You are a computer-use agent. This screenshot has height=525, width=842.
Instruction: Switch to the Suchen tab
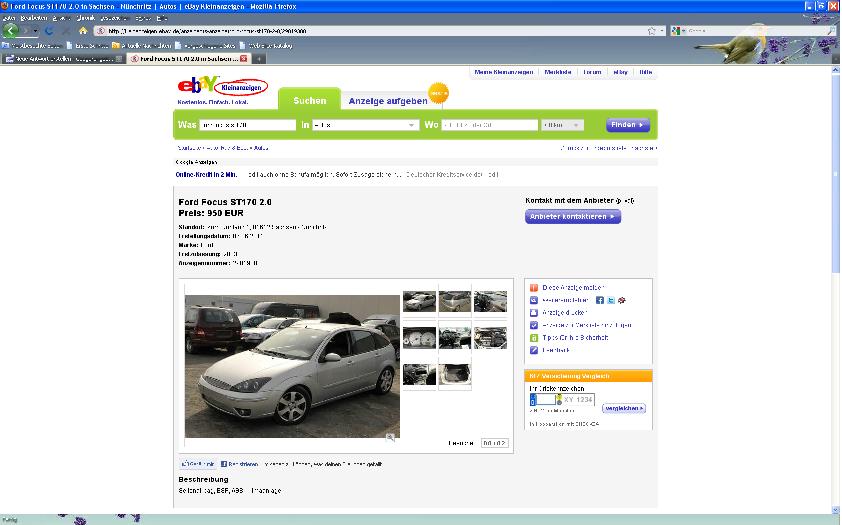(x=309, y=100)
